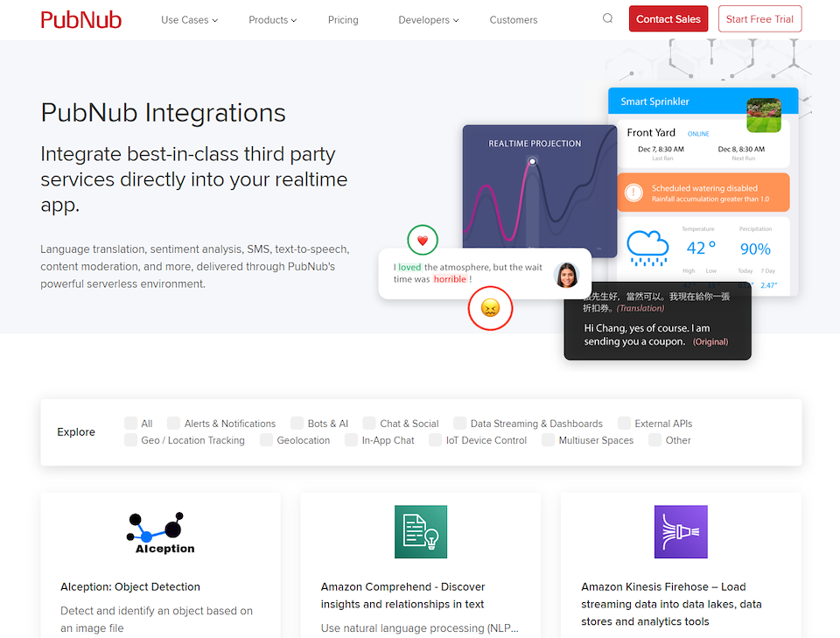The image size is (840, 638).
Task: Open the Smart Sprinkler garden thumbnail
Action: pyautogui.click(x=763, y=116)
